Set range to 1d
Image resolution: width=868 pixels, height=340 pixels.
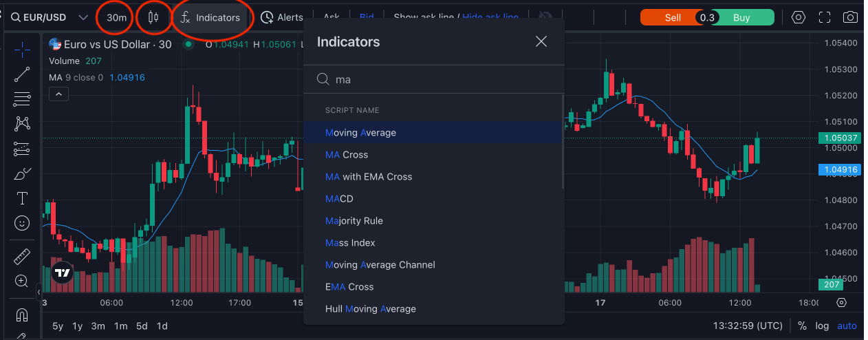[x=162, y=326]
